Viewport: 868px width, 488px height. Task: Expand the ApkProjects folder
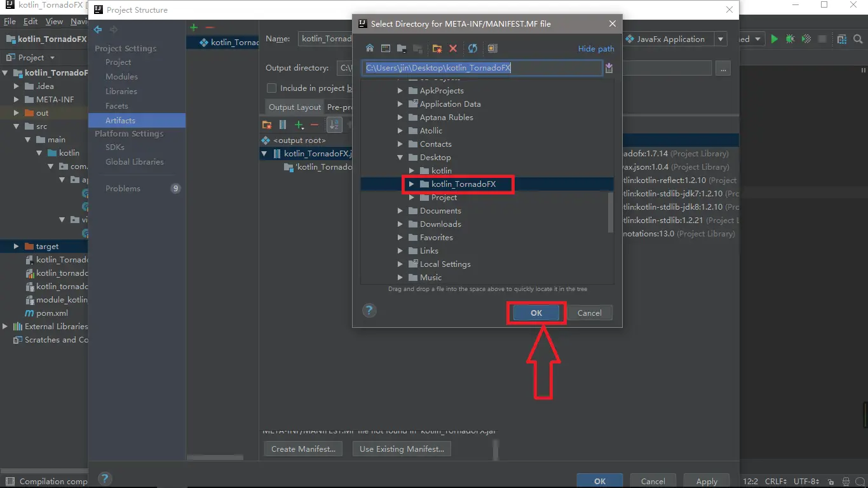400,91
